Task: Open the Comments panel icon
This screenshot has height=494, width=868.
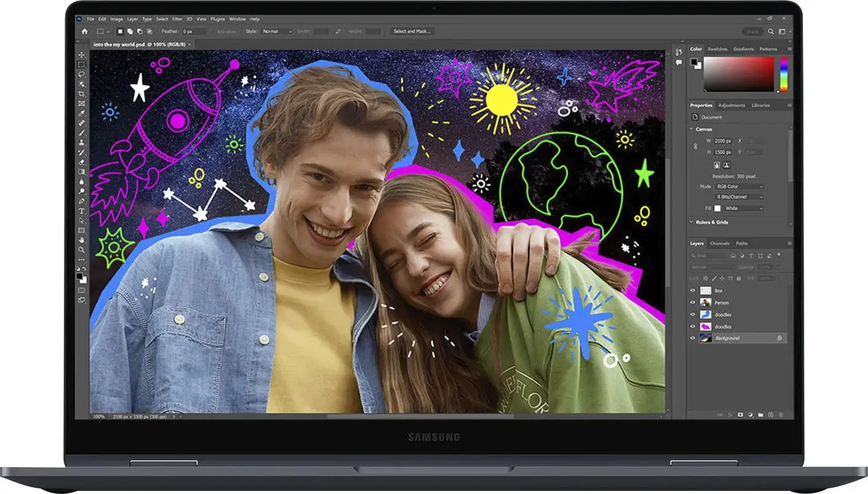Action: [x=679, y=62]
